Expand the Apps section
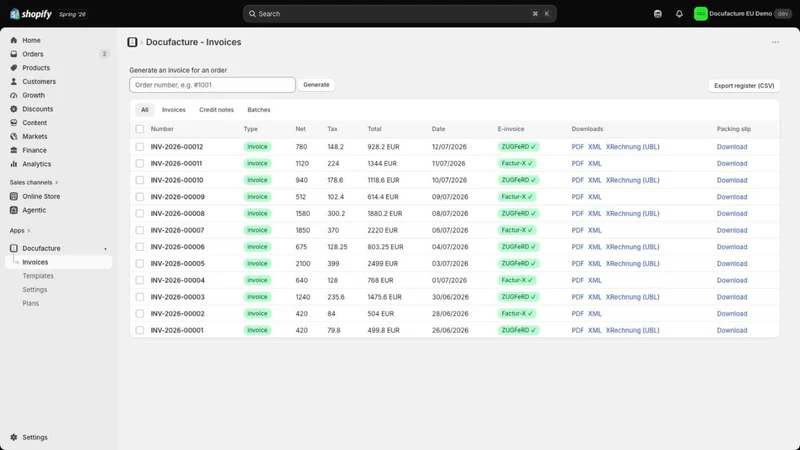The height and width of the screenshot is (450, 800). pos(20,231)
